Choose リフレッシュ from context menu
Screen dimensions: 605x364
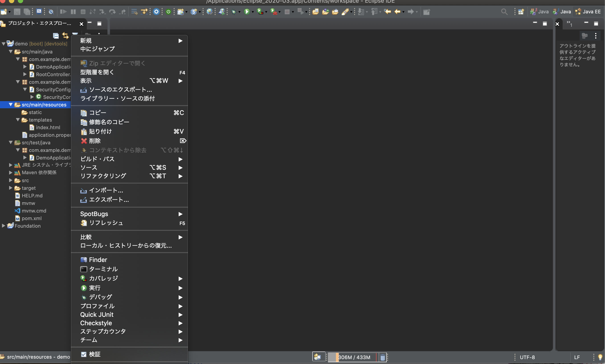[x=129, y=223]
